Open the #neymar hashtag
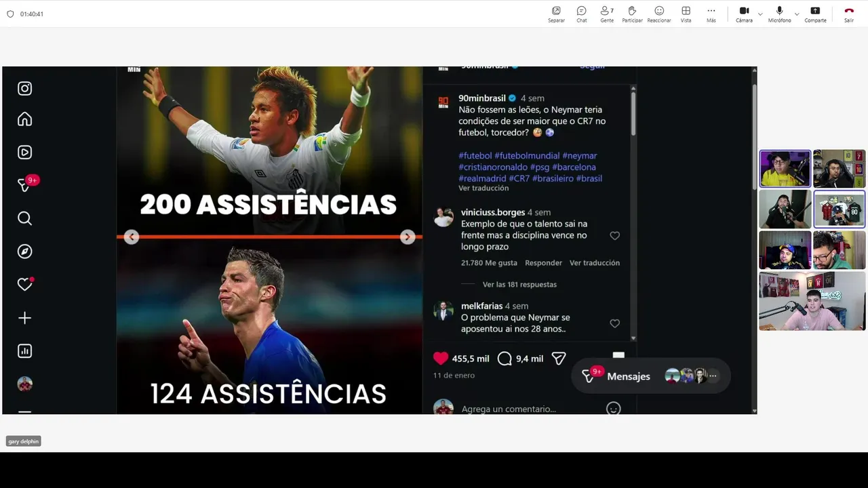This screenshot has height=488, width=868. [580, 156]
